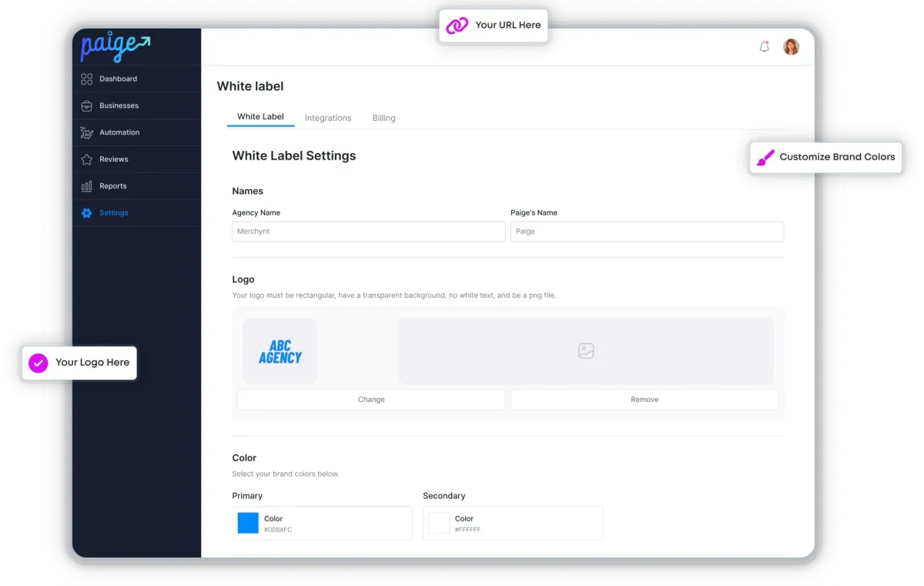
Task: Click the pink link icon on URL badge
Action: pos(457,25)
